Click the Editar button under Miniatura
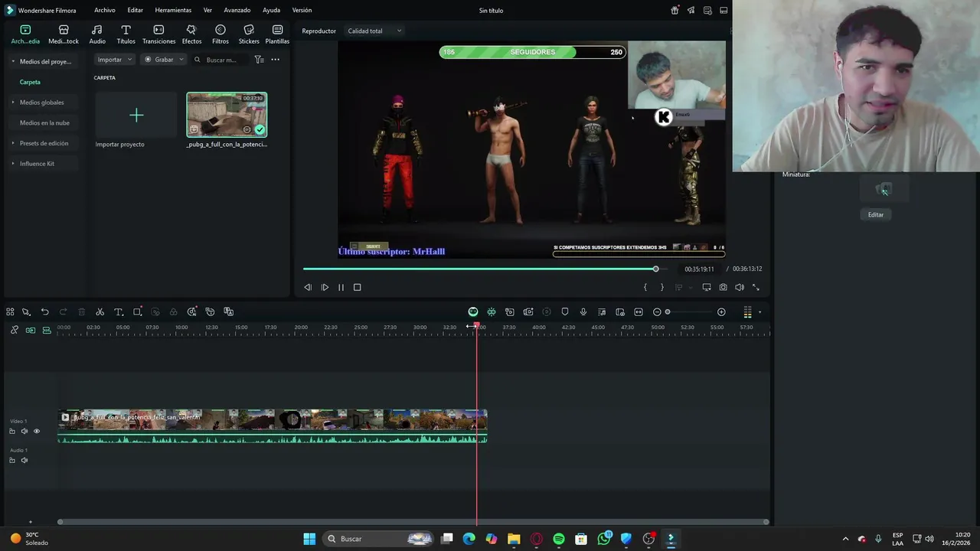The width and height of the screenshot is (980, 551). 876,215
